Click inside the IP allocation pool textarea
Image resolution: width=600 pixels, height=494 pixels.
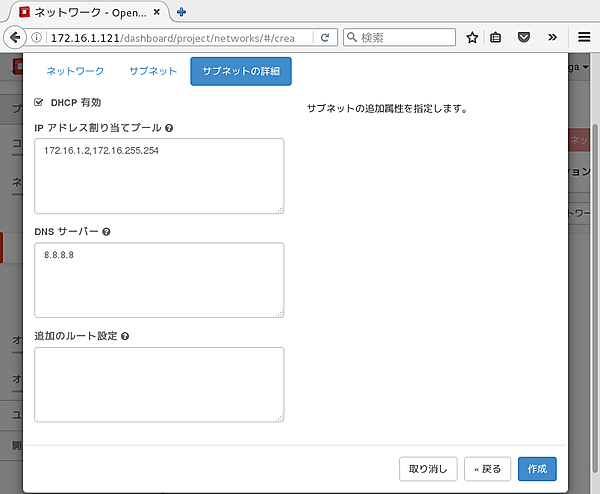[x=159, y=176]
